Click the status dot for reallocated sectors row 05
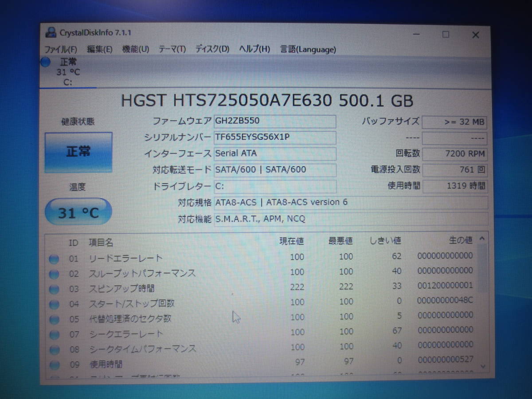This screenshot has width=532, height=399. (54, 320)
